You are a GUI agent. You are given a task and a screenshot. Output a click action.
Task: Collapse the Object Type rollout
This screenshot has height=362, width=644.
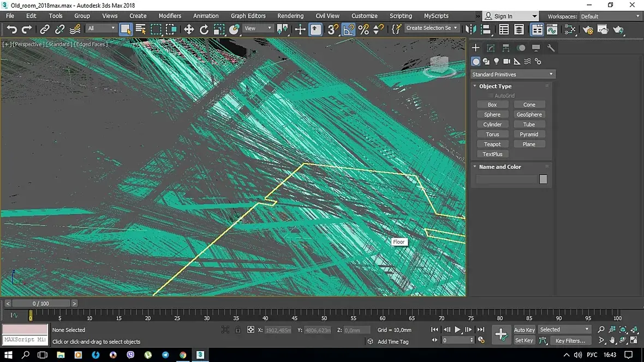[x=495, y=86]
